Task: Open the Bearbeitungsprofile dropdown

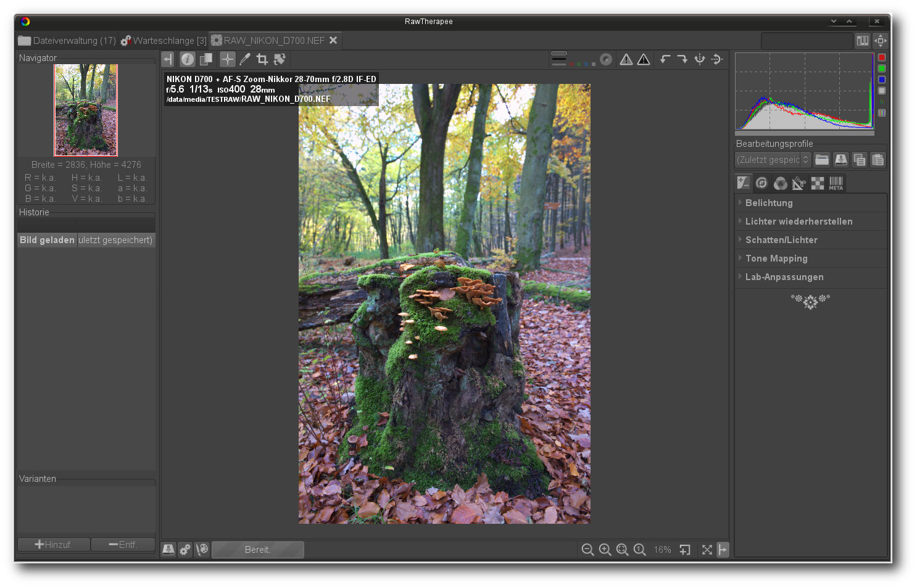Action: click(773, 160)
